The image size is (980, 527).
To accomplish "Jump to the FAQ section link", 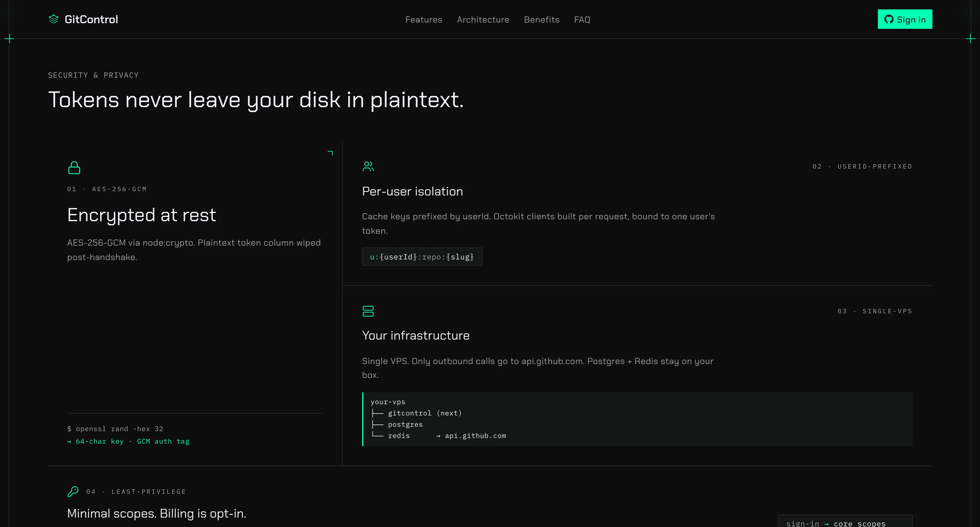I will pyautogui.click(x=582, y=19).
